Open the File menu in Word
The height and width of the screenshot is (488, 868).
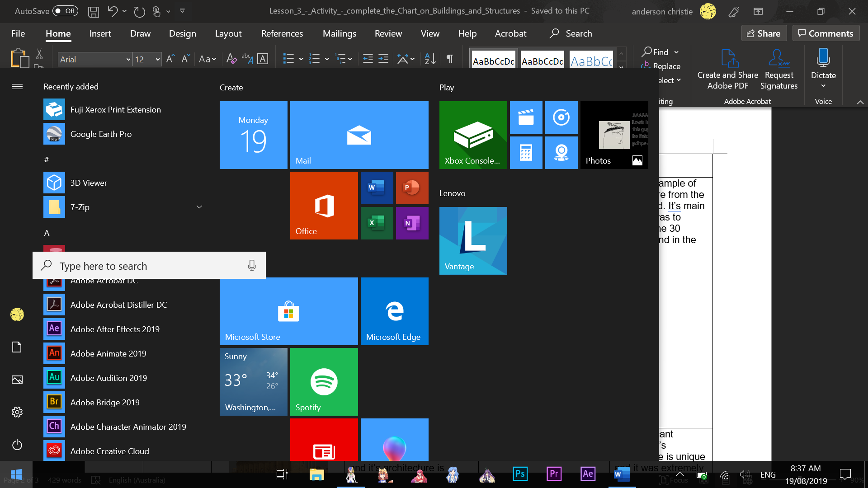coord(18,33)
